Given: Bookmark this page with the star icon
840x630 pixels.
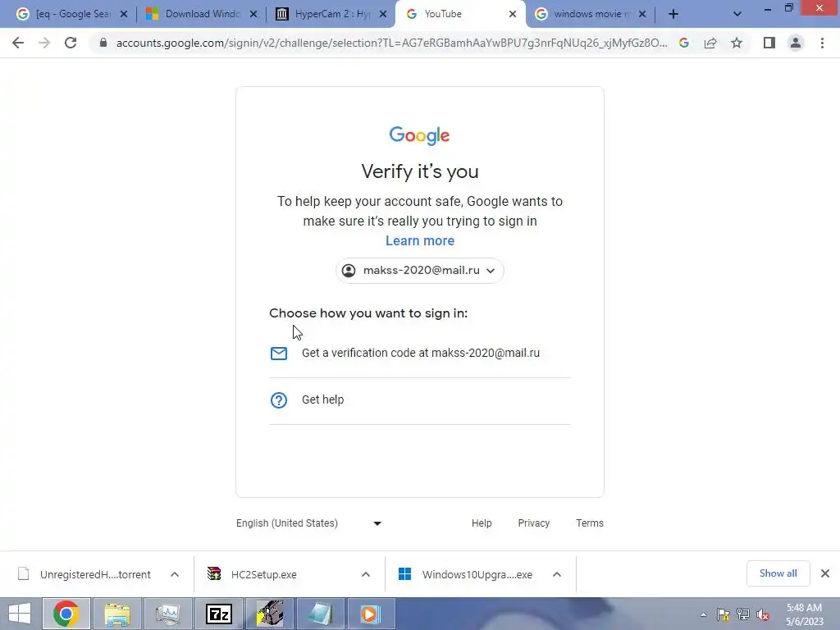Looking at the screenshot, I should pyautogui.click(x=737, y=43).
